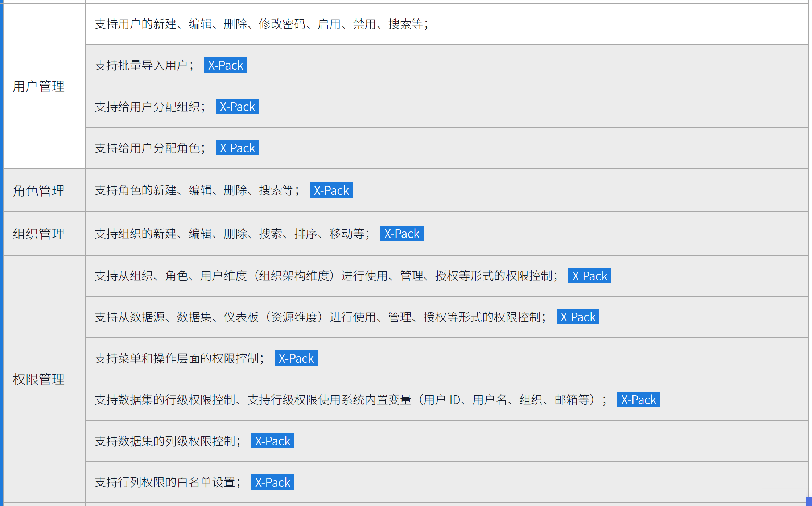Click X-Pack beside 支持行列权限的白名单设置
This screenshot has height=506, width=812.
(272, 482)
